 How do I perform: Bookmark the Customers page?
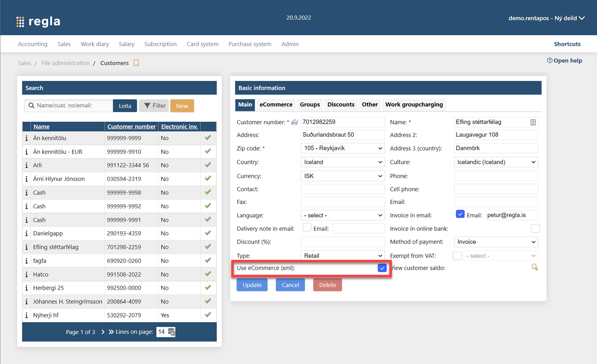pos(136,63)
